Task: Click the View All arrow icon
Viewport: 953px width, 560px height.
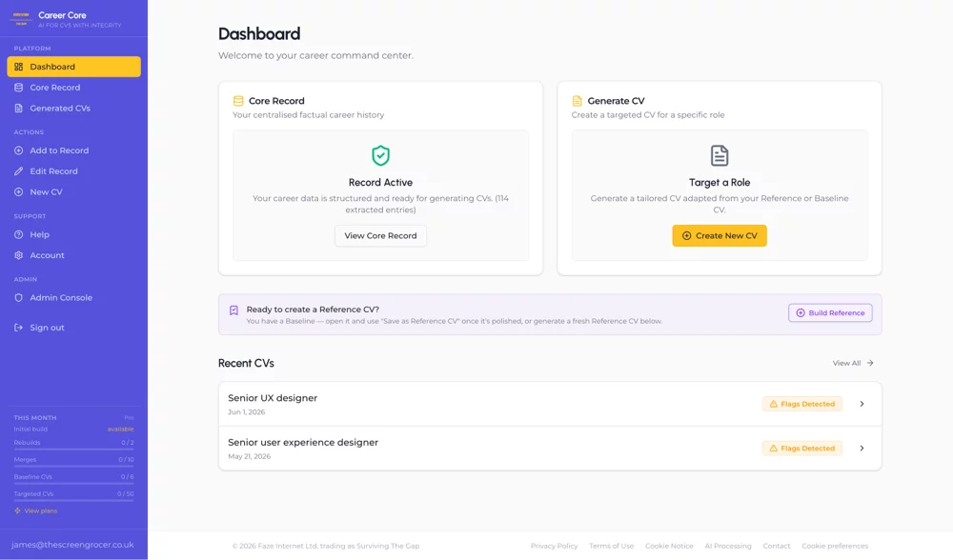Action: coord(870,363)
